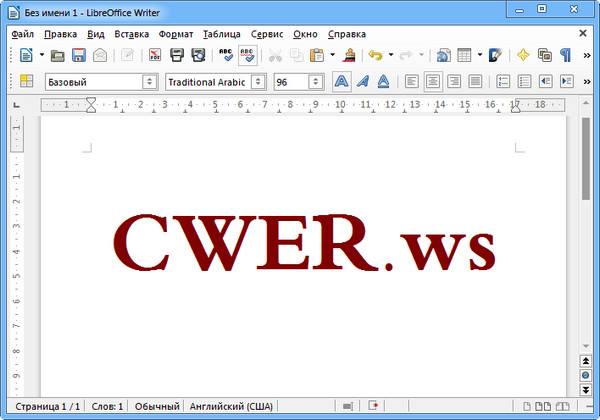Viewport: 600px width, 420px height.
Task: Open a file with the Open folder icon
Action: (x=57, y=55)
